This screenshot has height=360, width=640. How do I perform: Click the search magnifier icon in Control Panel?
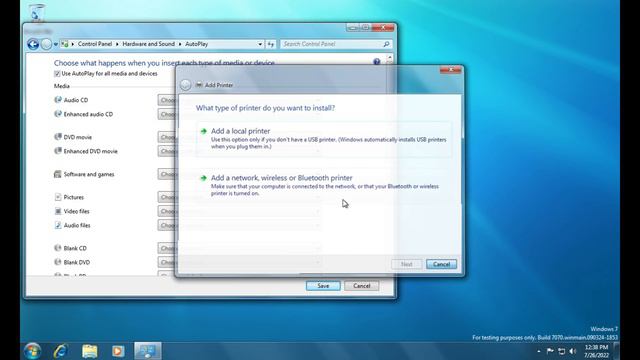click(386, 44)
